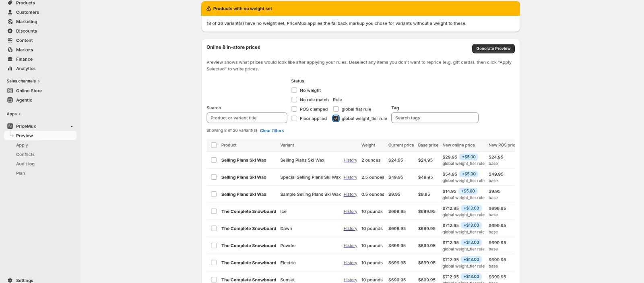Viewport: 644px width, 283px height.
Task: Click the 0.5 ounces weight cell
Action: click(x=373, y=195)
